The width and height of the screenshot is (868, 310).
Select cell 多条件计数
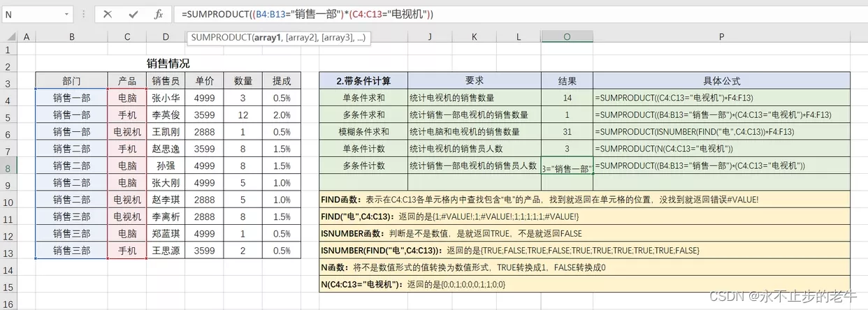coord(363,165)
